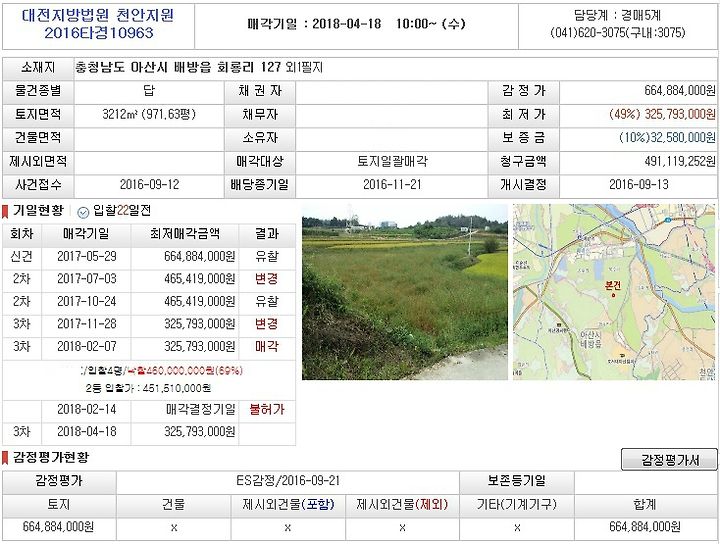This screenshot has width=720, height=544.
Task: Select deposit amount (10%)32,580,000원
Action: [667, 137]
